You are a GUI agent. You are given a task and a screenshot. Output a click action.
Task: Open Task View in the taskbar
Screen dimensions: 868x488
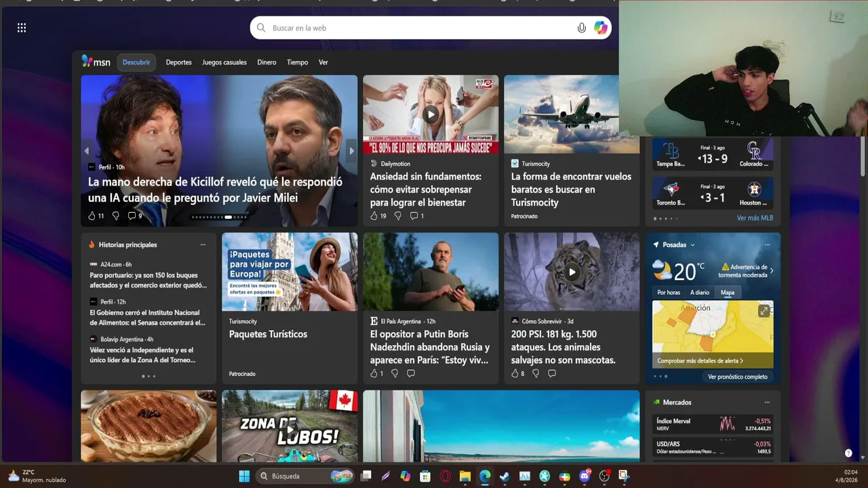coord(366,476)
